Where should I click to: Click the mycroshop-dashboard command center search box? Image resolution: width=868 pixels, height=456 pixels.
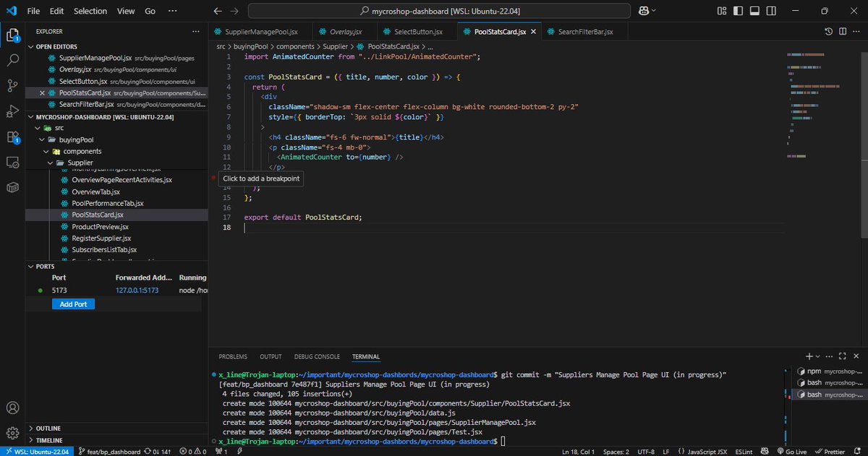pyautogui.click(x=440, y=12)
